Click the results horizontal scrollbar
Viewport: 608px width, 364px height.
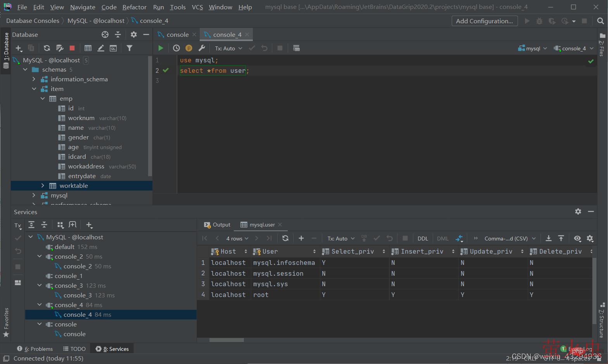(x=226, y=340)
